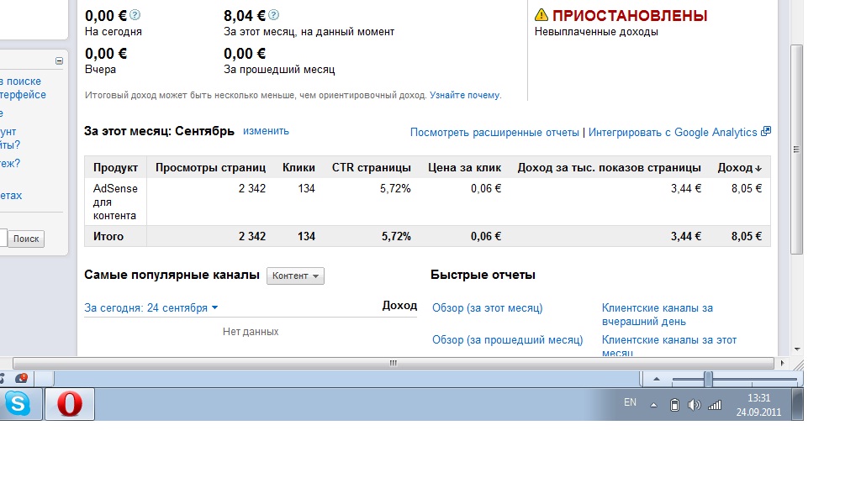Click the help icon next to today's earnings

click(x=135, y=15)
